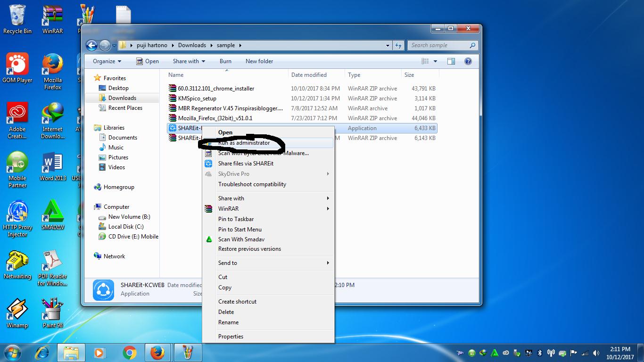Switch to Google Chrome on the taskbar

129,352
